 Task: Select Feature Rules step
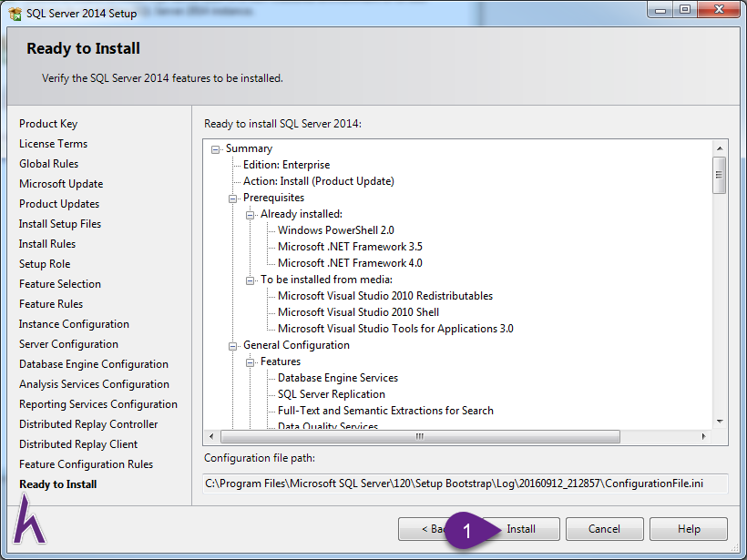(51, 304)
